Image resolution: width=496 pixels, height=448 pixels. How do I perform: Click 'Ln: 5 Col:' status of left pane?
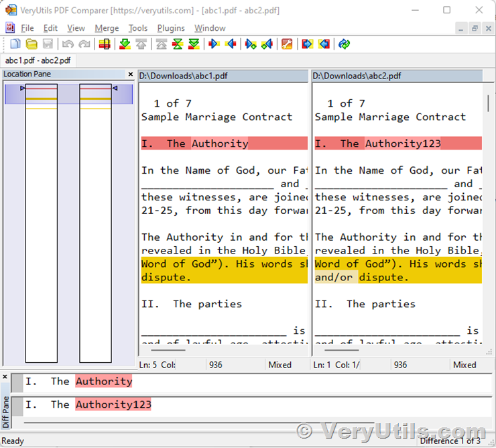coord(158,365)
